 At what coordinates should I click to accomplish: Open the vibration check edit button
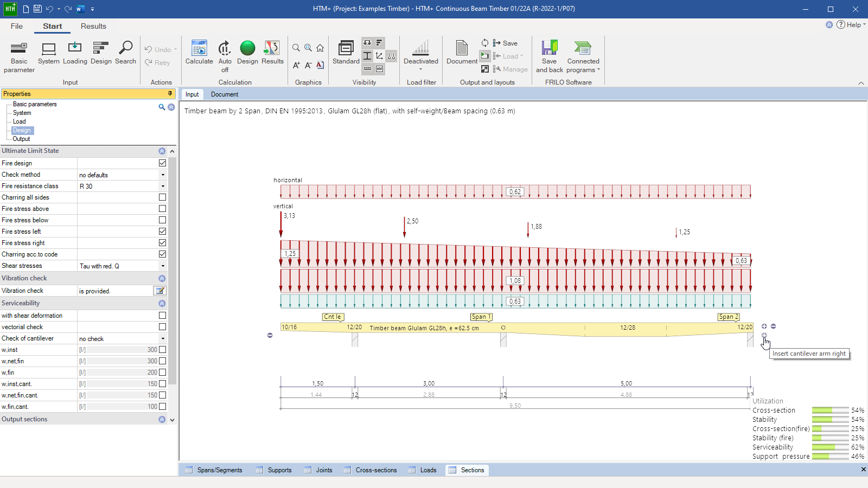[x=160, y=291]
